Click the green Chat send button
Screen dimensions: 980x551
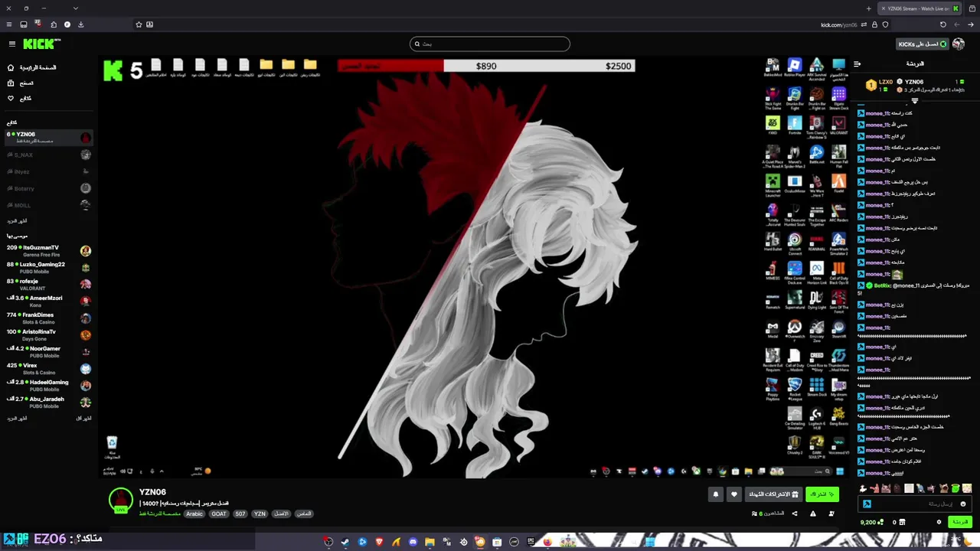click(x=959, y=522)
